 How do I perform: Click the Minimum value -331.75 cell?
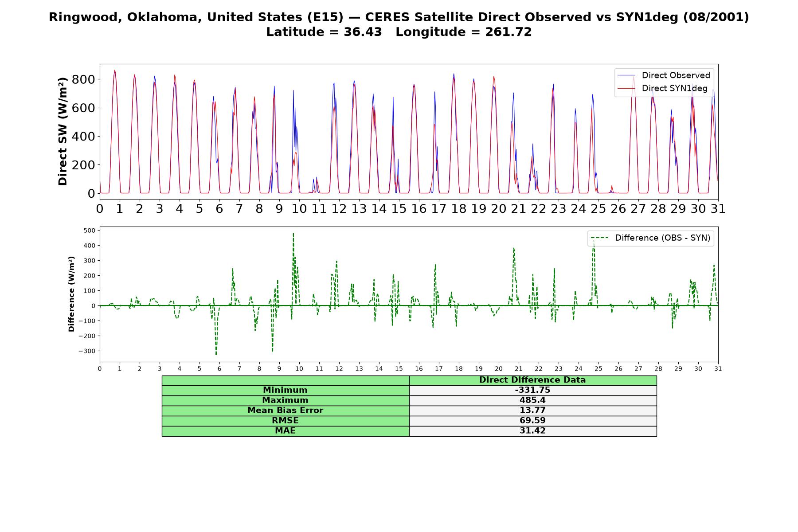point(533,390)
